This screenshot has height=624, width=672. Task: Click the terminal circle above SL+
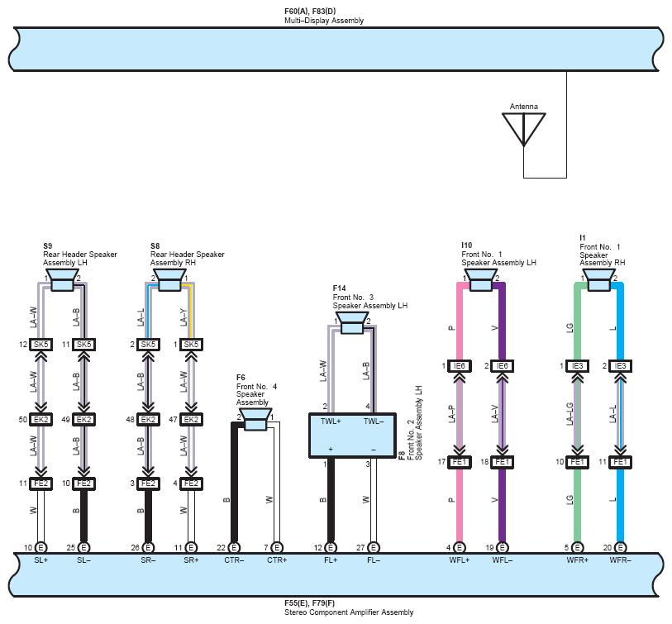[x=41, y=547]
